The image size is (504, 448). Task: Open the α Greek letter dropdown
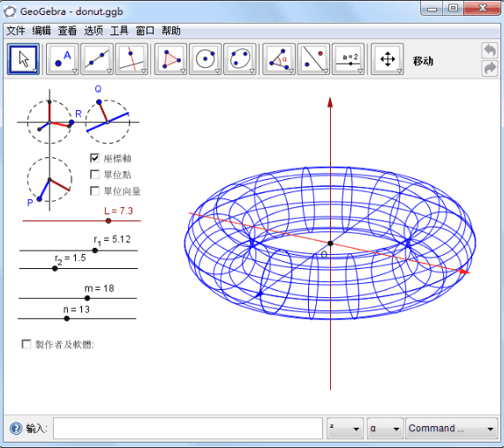385,429
